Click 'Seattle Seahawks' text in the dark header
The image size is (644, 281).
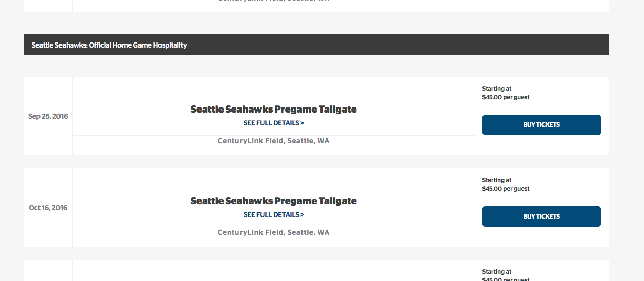point(59,45)
